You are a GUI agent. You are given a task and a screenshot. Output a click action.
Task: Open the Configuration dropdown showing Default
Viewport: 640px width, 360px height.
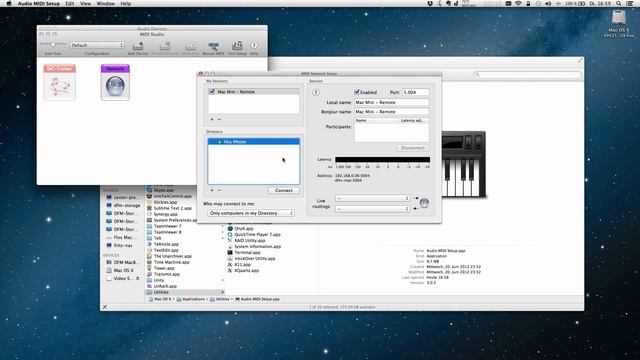click(x=97, y=45)
